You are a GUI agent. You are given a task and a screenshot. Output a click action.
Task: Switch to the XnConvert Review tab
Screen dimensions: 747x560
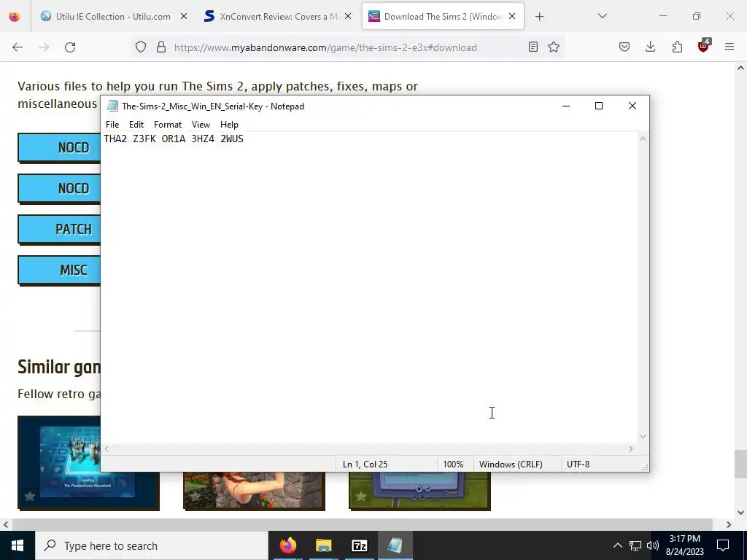279,16
